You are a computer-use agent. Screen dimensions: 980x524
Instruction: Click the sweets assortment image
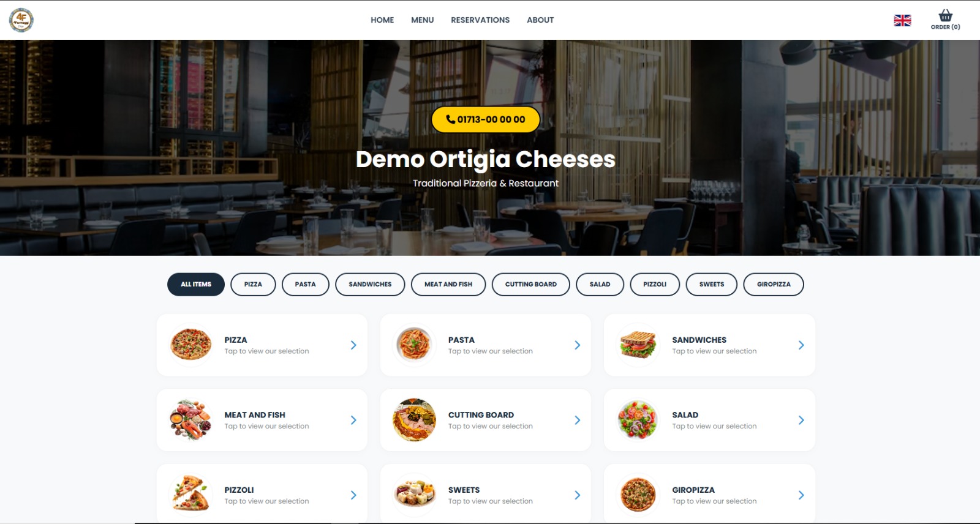[415, 495]
